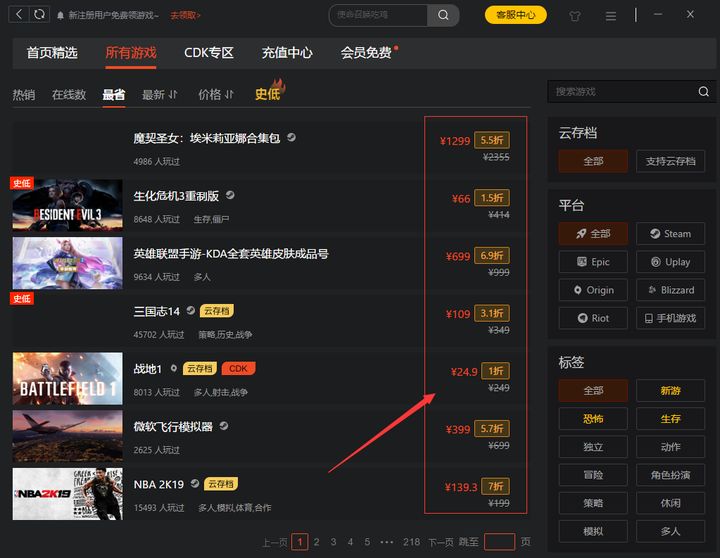Go to the 充值中心 tab
Viewport: 720px width, 558px height.
click(287, 53)
